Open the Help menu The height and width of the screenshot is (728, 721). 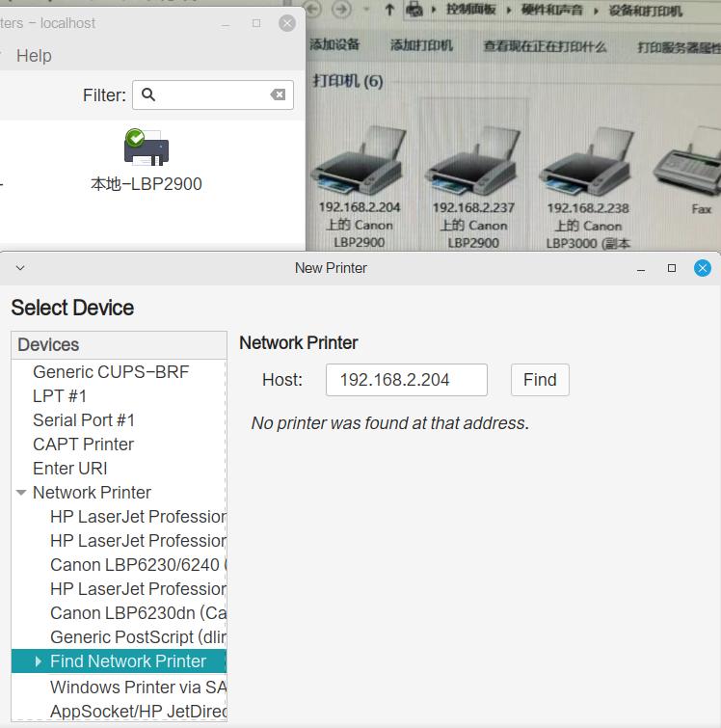click(34, 56)
